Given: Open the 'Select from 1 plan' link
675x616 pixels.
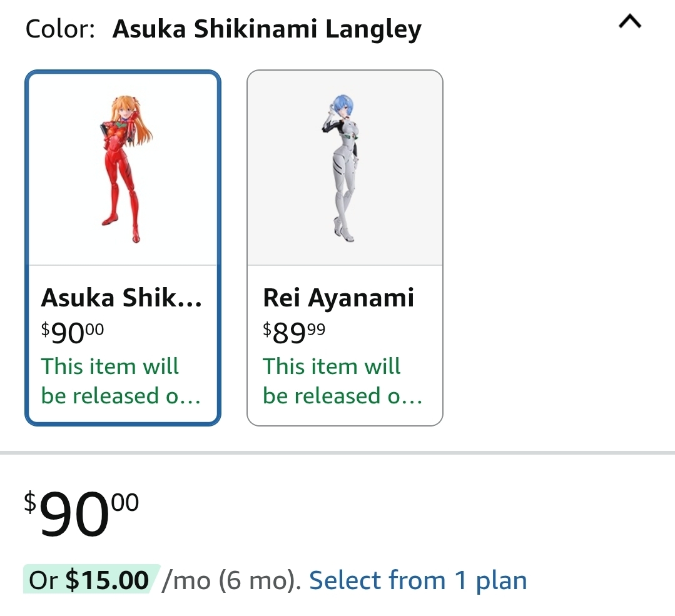Looking at the screenshot, I should pyautogui.click(x=418, y=580).
